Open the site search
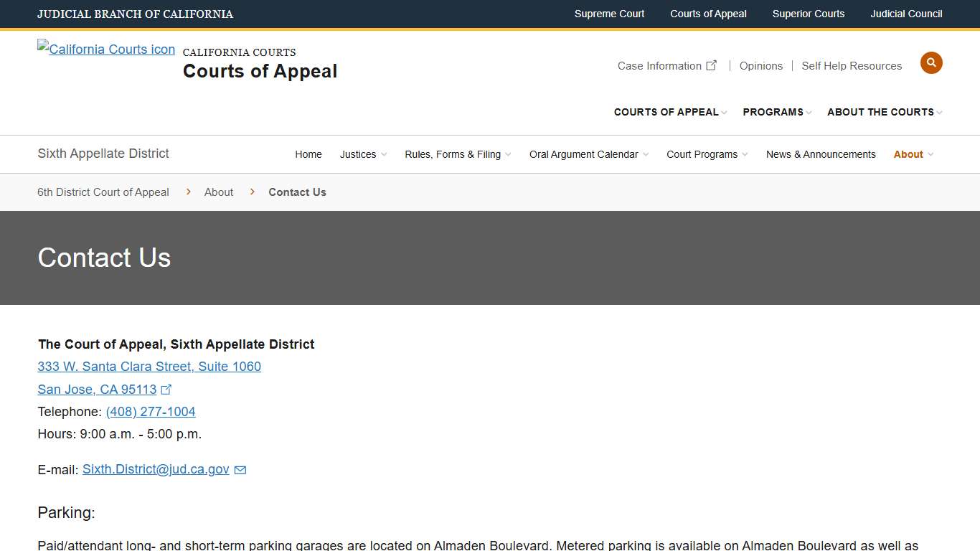The height and width of the screenshot is (551, 980). 931,62
